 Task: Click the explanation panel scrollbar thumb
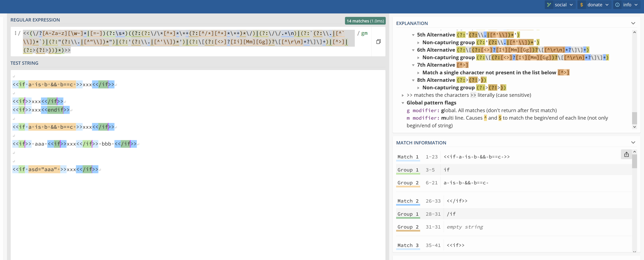pyautogui.click(x=634, y=118)
